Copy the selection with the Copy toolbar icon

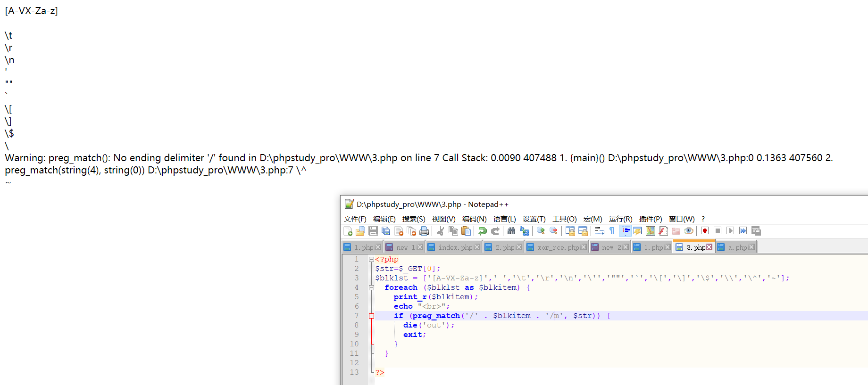coord(453,231)
